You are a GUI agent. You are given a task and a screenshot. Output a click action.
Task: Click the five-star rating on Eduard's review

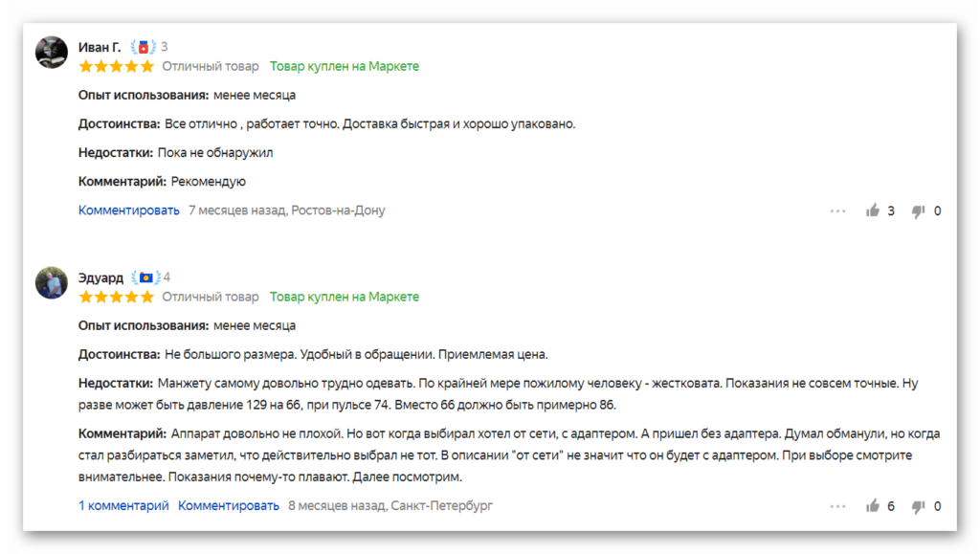click(116, 297)
